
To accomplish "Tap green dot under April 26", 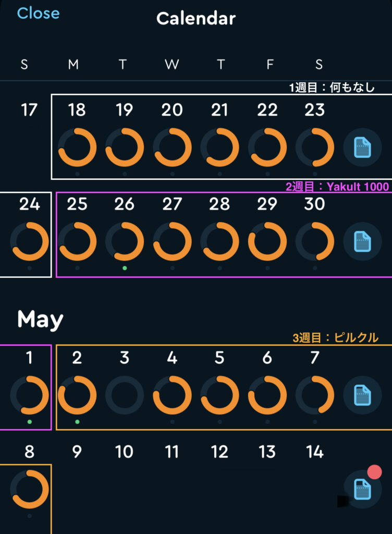I will 125,268.
